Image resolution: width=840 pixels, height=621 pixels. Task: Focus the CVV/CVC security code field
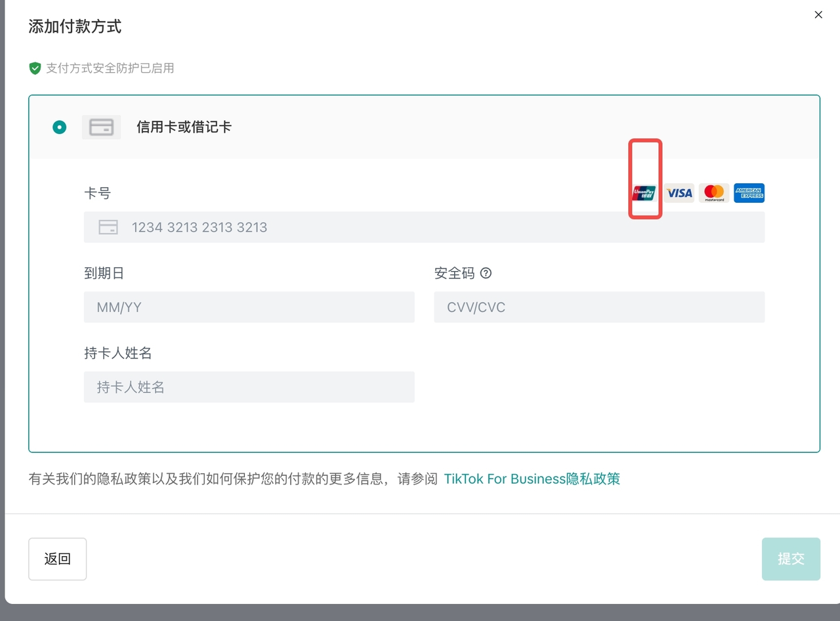(x=598, y=307)
